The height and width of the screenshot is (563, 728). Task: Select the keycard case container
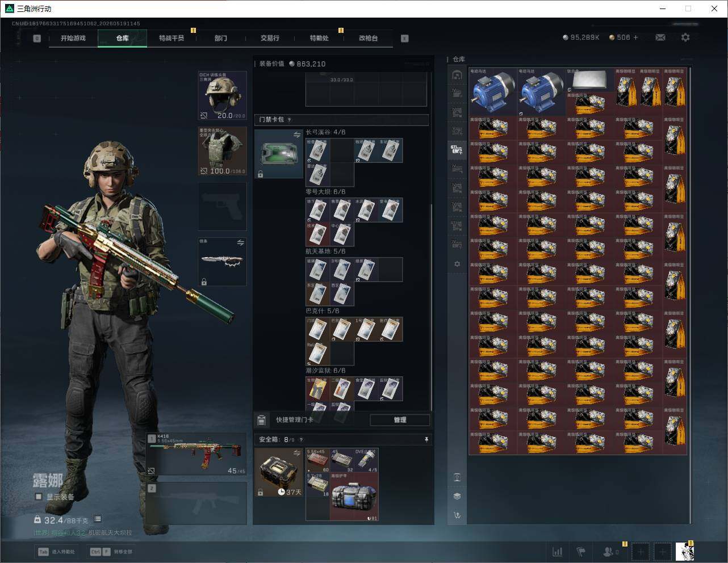(x=278, y=154)
